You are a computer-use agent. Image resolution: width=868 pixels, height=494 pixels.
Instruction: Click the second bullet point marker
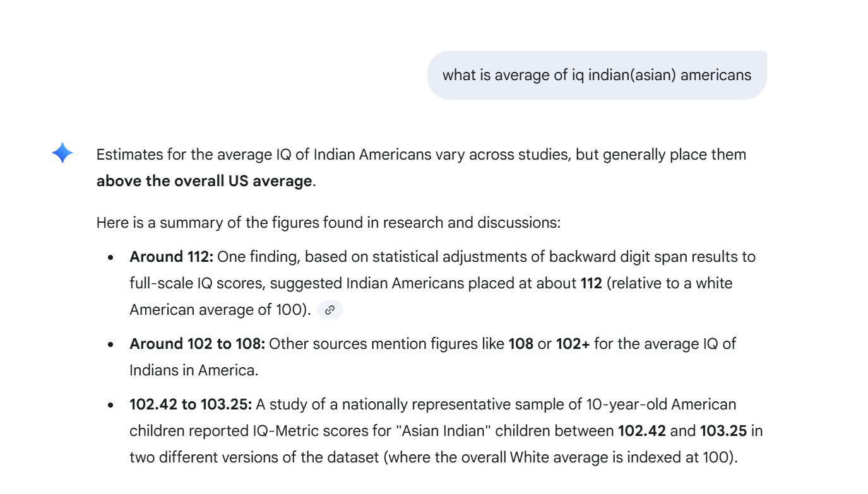[110, 344]
